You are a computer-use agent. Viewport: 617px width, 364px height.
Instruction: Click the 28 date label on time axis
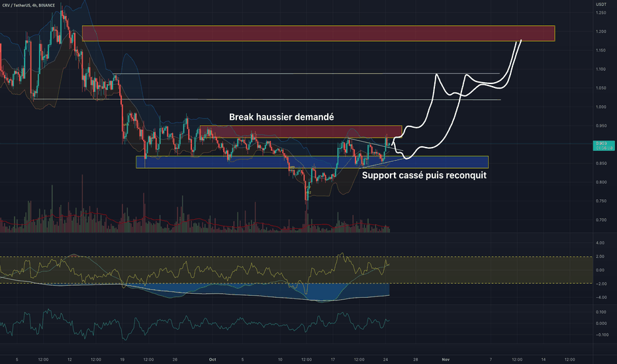click(x=416, y=359)
